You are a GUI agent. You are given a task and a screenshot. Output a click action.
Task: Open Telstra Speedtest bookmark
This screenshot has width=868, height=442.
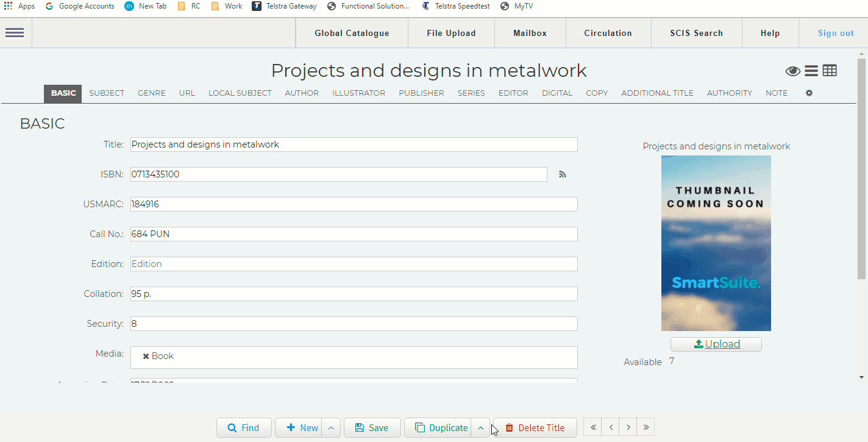455,6
